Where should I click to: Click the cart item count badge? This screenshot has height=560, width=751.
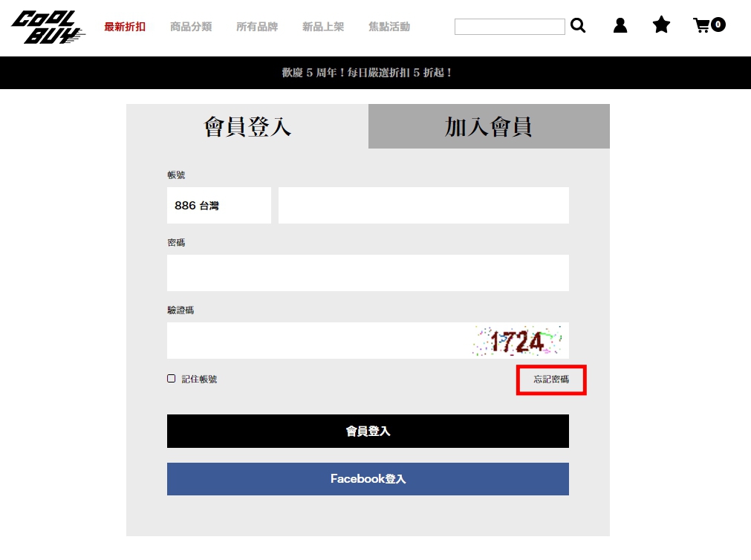tap(718, 25)
